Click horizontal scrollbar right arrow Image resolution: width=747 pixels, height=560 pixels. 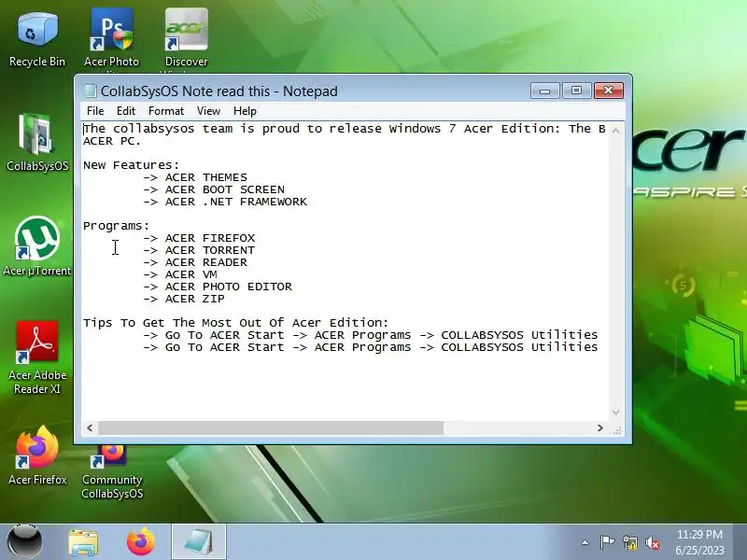(600, 428)
